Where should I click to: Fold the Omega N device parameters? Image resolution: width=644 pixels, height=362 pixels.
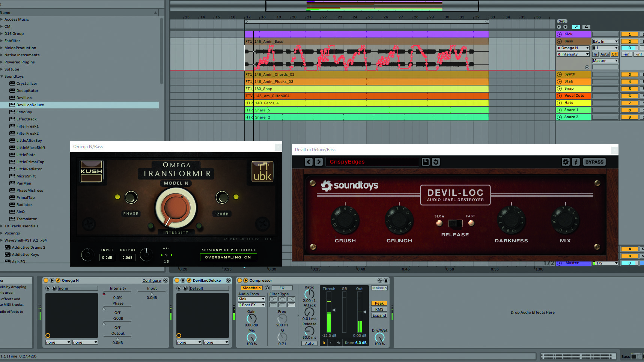(x=52, y=281)
